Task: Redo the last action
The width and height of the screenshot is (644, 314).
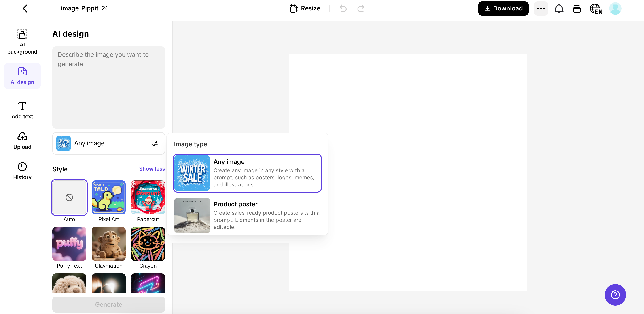Action: point(361,8)
